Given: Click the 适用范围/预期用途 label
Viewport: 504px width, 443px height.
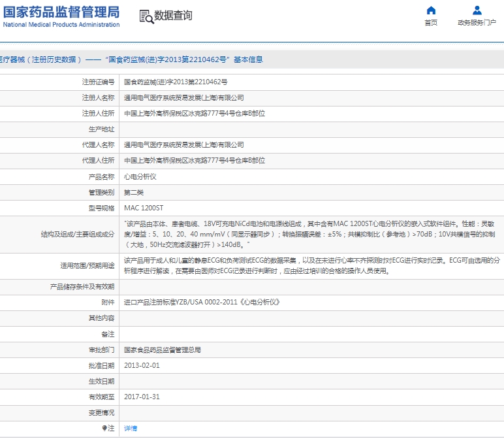Looking at the screenshot, I should (x=87, y=266).
